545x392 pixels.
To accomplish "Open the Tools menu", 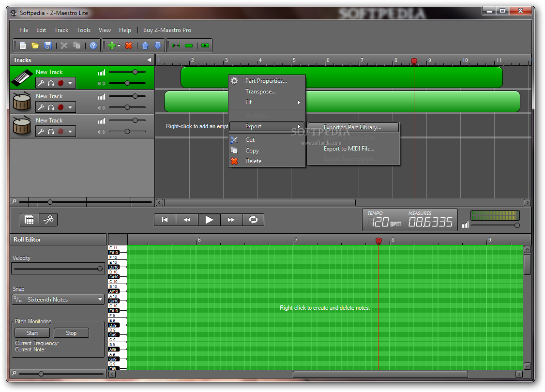I will 83,30.
